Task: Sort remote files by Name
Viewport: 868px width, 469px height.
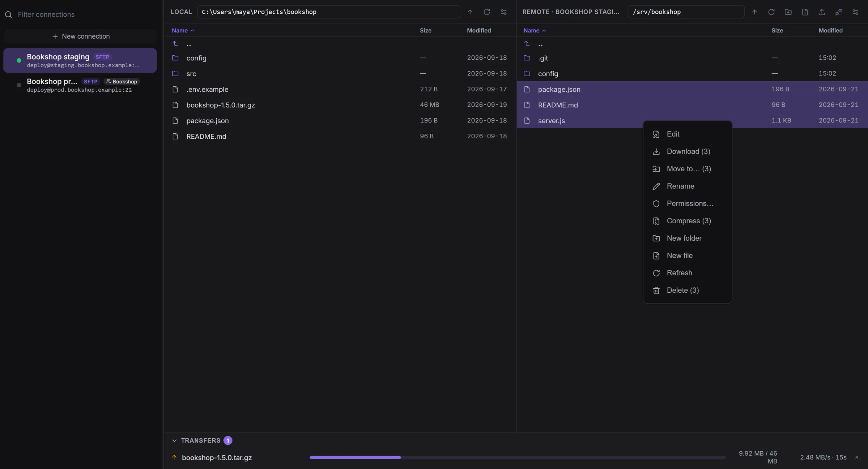Action: pyautogui.click(x=535, y=30)
